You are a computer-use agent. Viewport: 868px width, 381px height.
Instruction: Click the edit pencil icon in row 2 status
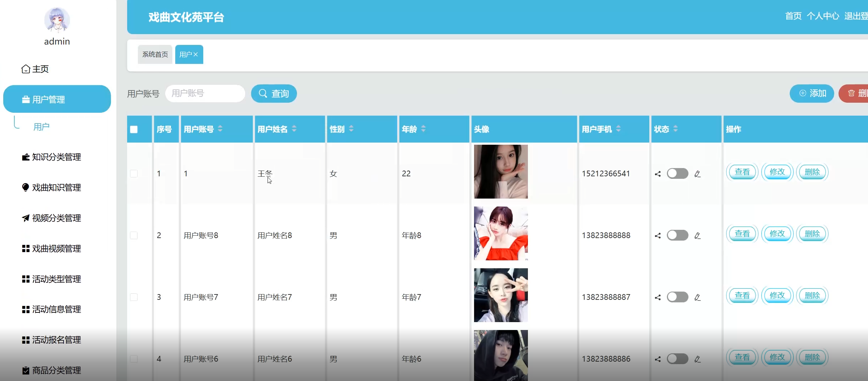pos(697,236)
